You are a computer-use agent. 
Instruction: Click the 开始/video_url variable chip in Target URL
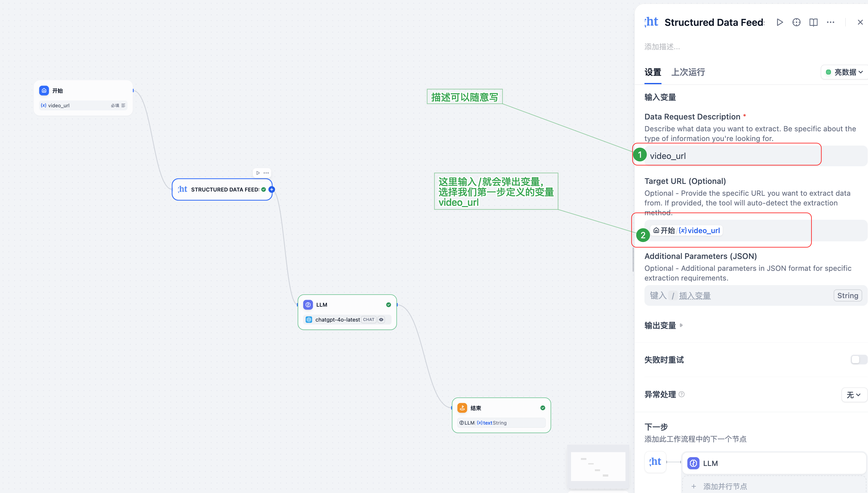[x=686, y=230]
